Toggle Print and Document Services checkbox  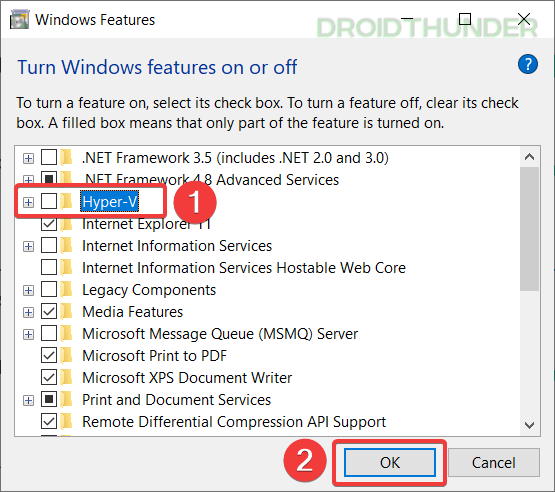49,400
